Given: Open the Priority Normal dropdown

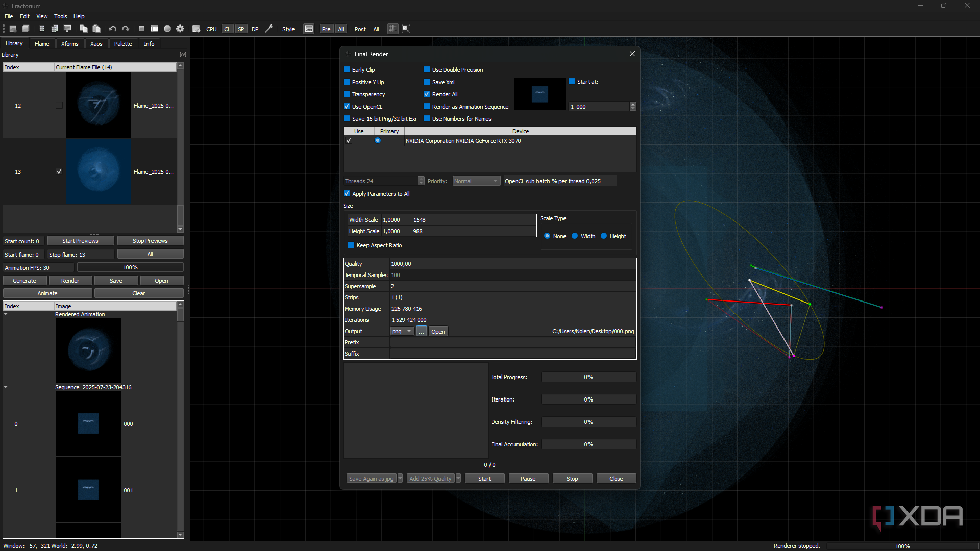Looking at the screenshot, I should [476, 181].
